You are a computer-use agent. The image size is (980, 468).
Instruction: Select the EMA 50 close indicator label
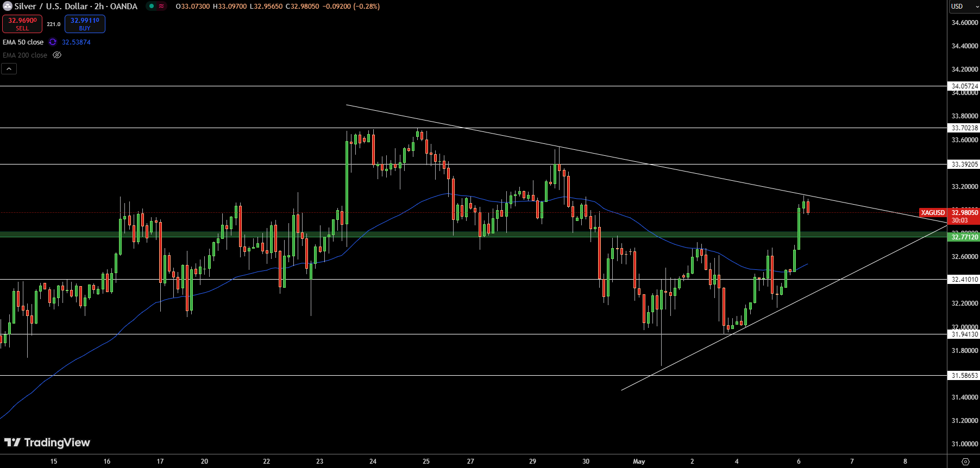pos(23,42)
